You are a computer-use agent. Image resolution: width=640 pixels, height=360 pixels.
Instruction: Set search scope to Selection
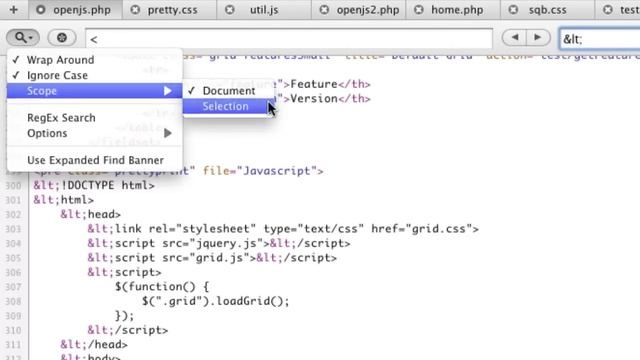point(229,106)
